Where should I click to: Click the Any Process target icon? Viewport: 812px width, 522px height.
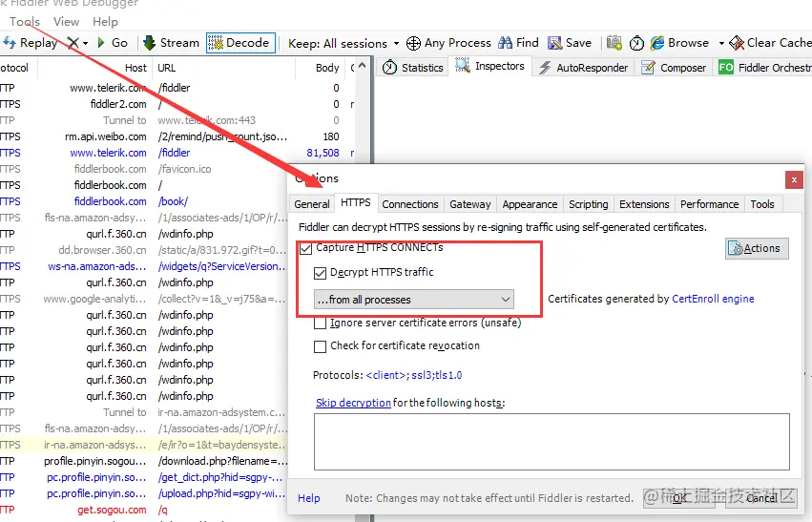(x=413, y=44)
